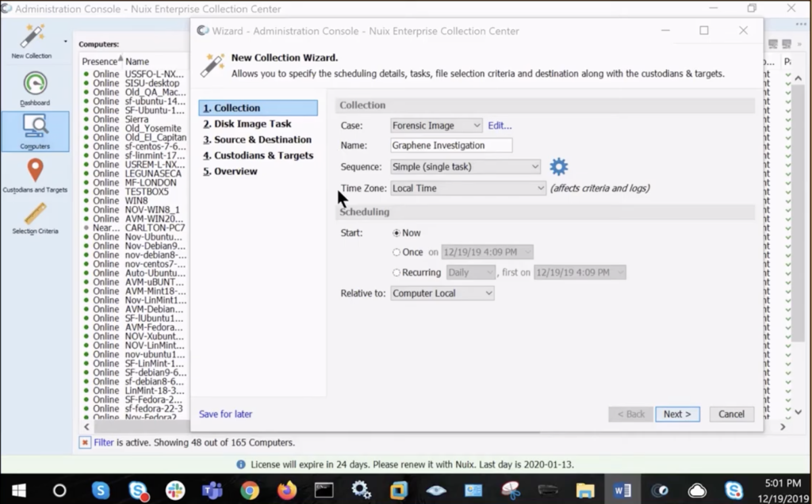
Task: Open the Recurring first-on date dropdown
Action: 580,272
